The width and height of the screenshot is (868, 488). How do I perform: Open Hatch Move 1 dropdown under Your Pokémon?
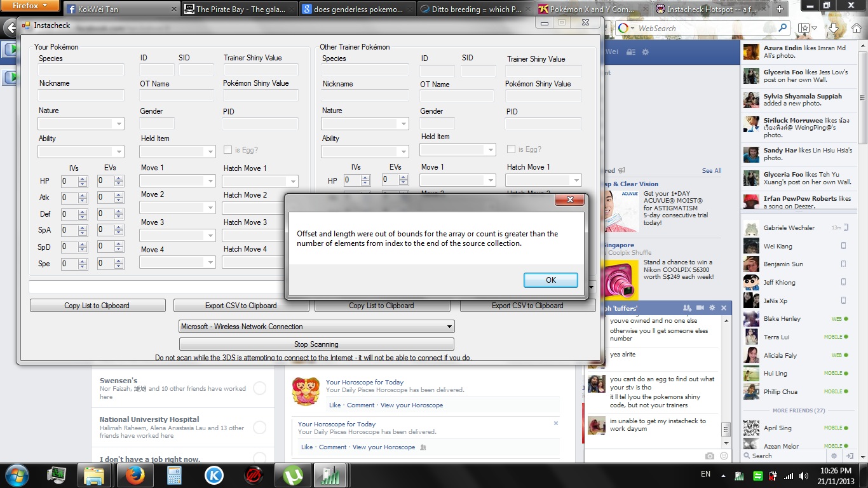292,181
